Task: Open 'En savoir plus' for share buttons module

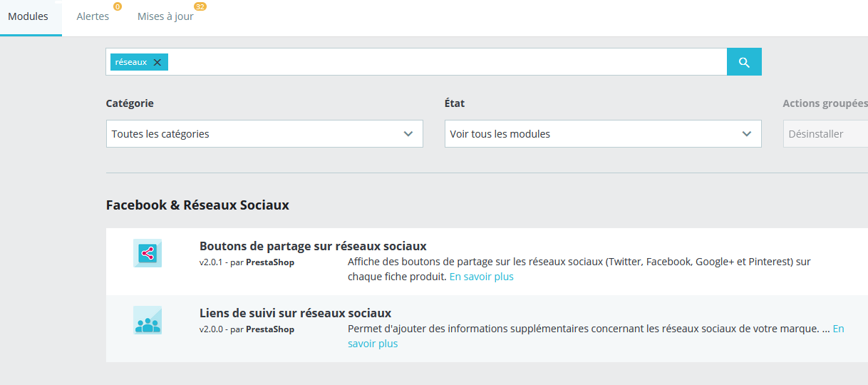Action: point(481,277)
